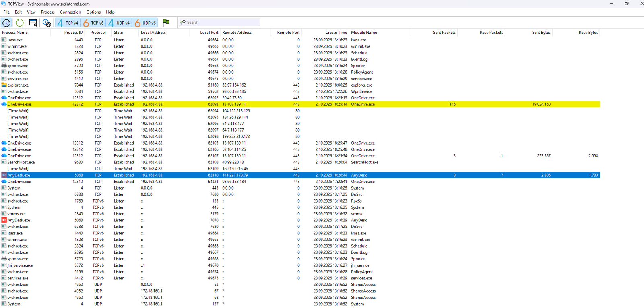644x308 pixels.
Task: Sort by Sent Bytes column header
Action: coord(528,33)
